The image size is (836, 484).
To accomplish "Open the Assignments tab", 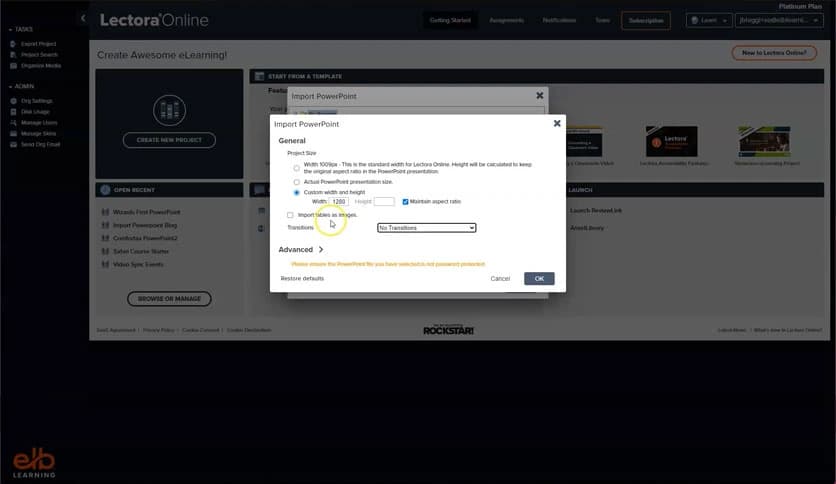I will pos(507,20).
